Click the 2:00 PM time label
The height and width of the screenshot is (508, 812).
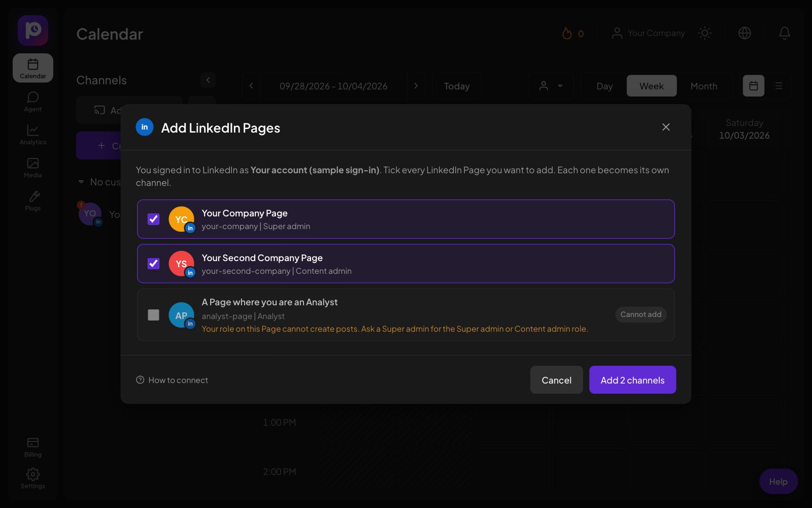(x=279, y=471)
